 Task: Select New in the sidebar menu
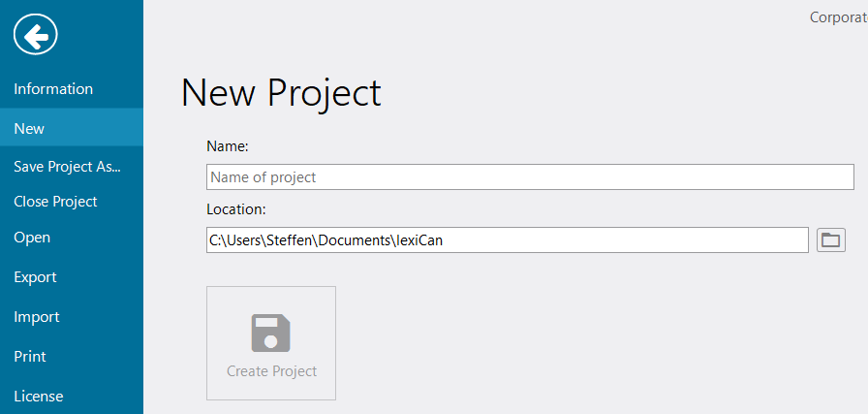29,128
